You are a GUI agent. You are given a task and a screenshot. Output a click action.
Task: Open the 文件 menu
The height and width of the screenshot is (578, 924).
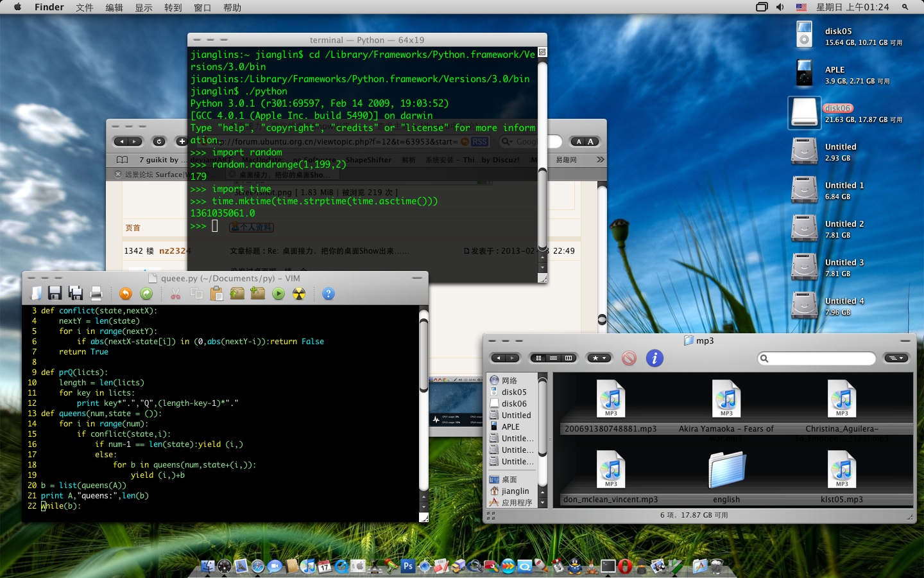[x=85, y=7]
